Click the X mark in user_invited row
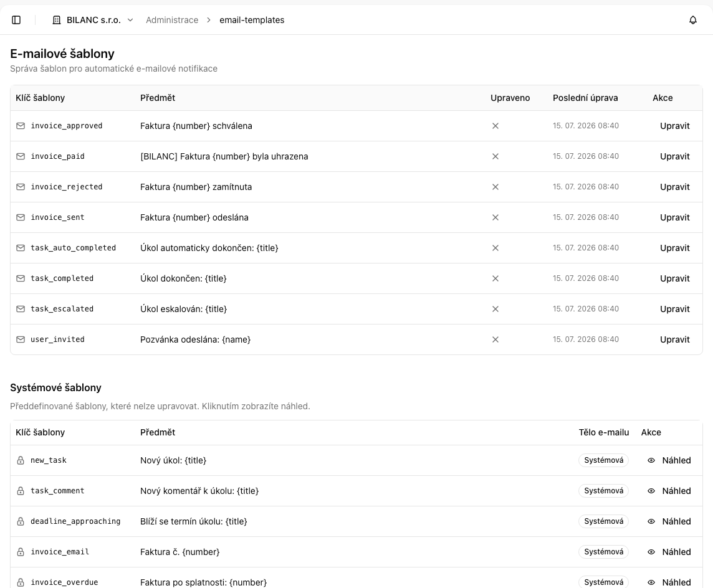Image resolution: width=713 pixels, height=588 pixels. click(495, 339)
